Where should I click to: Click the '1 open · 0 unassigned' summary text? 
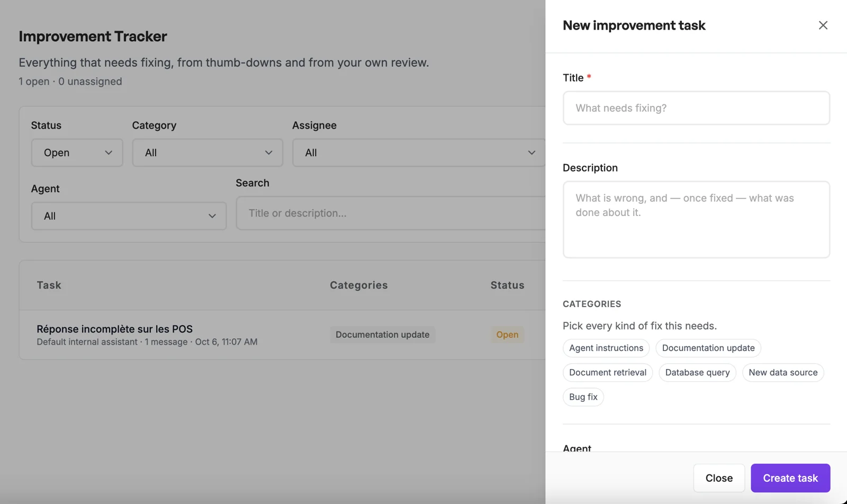(70, 82)
